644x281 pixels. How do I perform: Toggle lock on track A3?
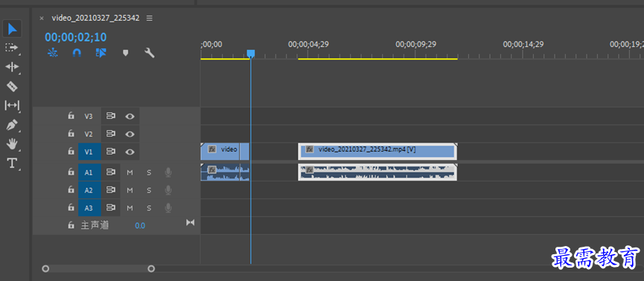tap(71, 207)
